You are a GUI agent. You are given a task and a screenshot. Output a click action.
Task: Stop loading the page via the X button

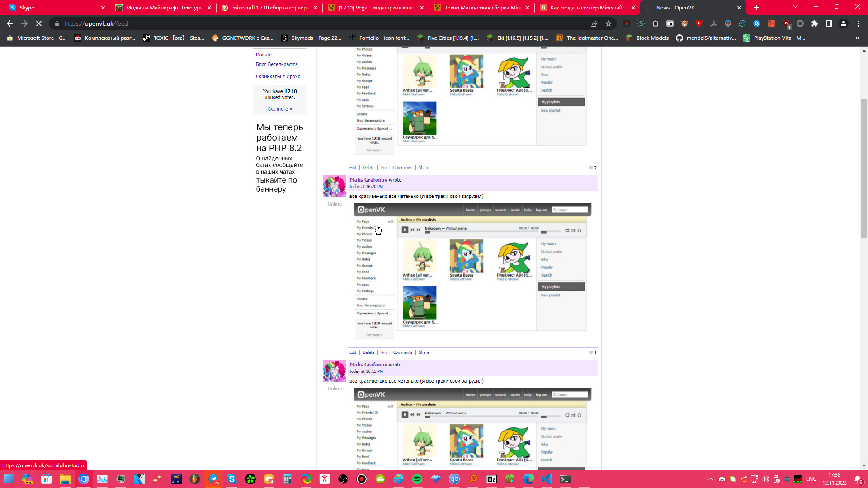click(x=39, y=23)
